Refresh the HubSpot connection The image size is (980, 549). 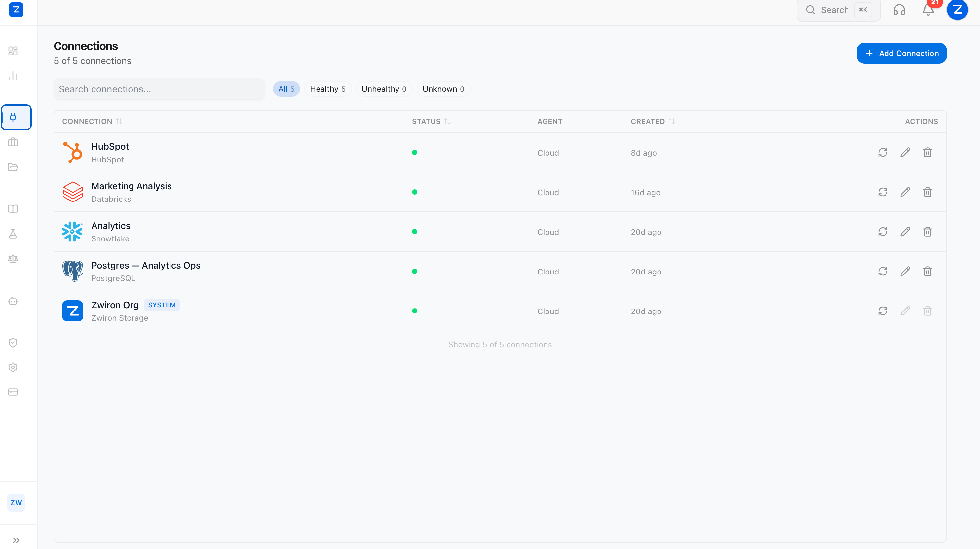tap(883, 153)
